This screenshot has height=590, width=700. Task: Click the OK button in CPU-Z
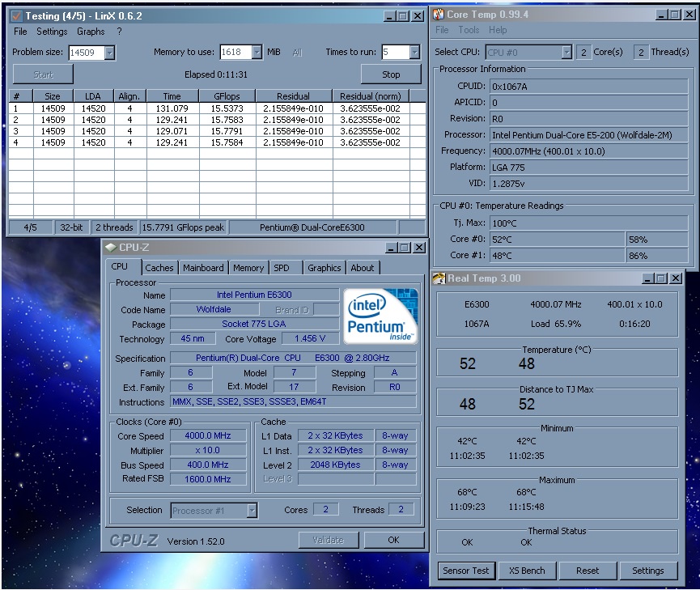click(x=393, y=540)
